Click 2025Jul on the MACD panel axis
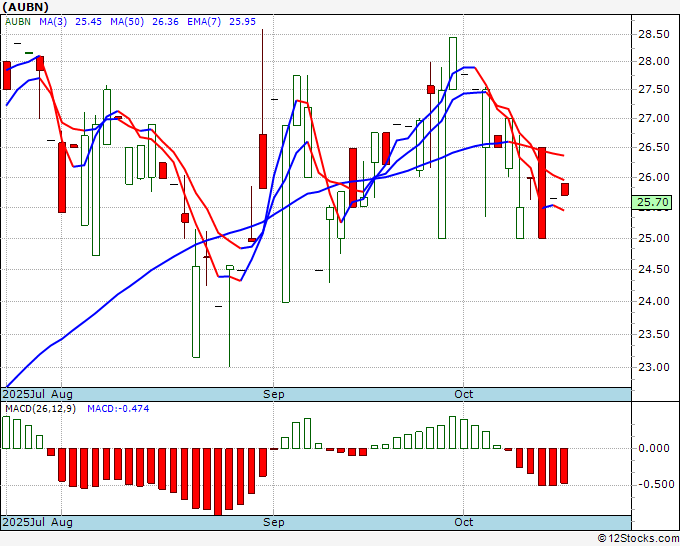The image size is (680, 546). click(x=23, y=522)
